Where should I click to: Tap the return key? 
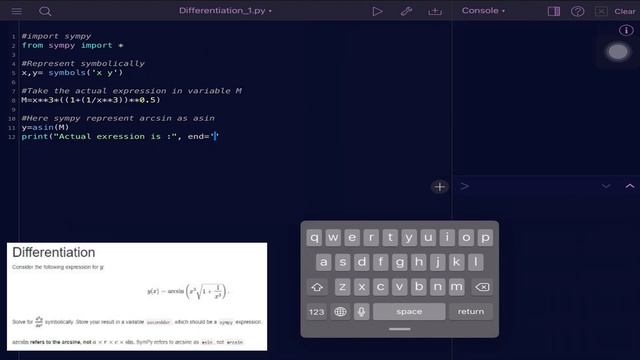pos(471,312)
